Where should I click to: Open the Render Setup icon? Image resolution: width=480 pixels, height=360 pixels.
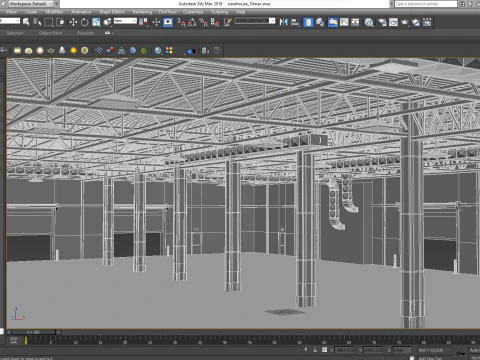382,22
